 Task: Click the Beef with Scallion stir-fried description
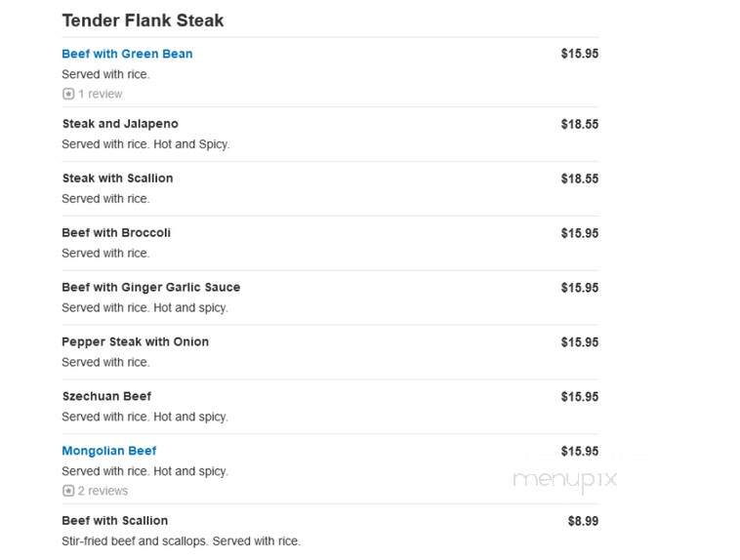(182, 540)
